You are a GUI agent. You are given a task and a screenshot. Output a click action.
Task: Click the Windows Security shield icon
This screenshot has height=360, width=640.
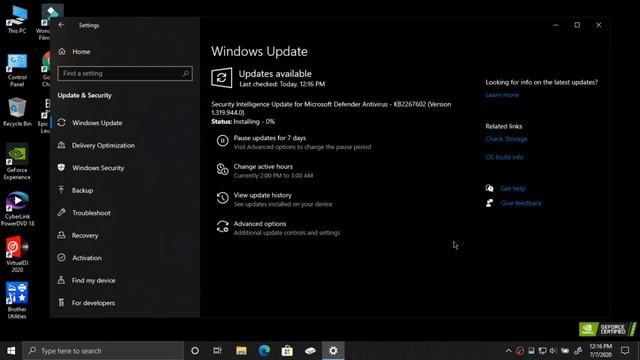click(61, 167)
